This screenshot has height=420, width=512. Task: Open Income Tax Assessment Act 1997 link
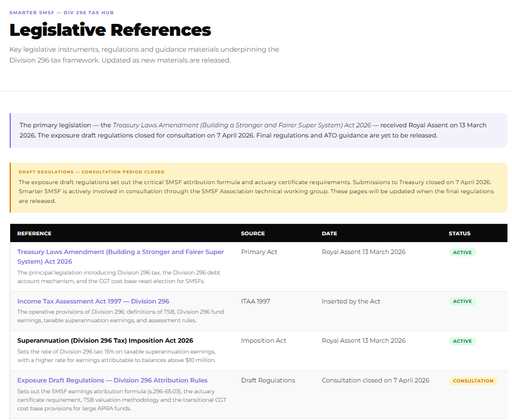(93, 301)
